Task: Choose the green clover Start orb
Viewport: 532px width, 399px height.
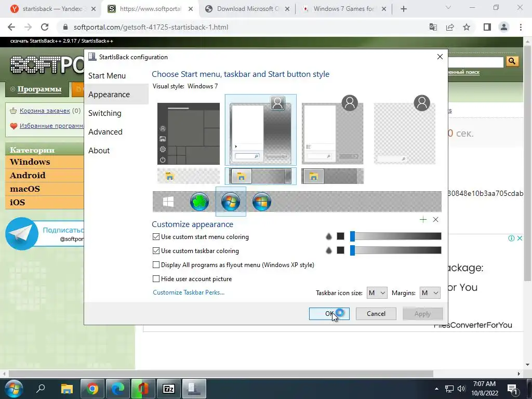Action: point(199,202)
